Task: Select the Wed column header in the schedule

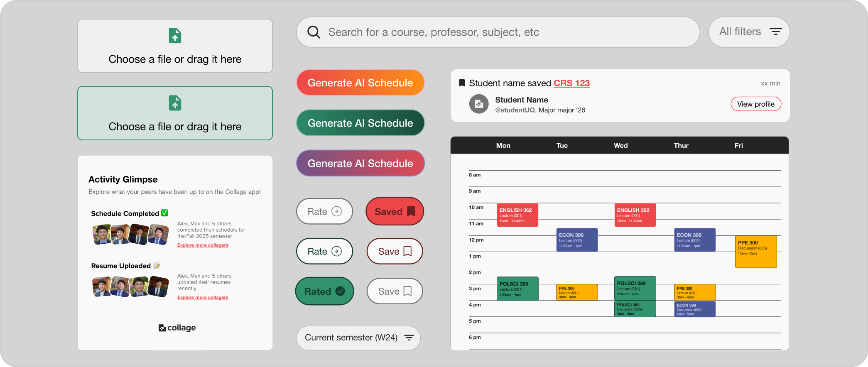Action: 621,145
